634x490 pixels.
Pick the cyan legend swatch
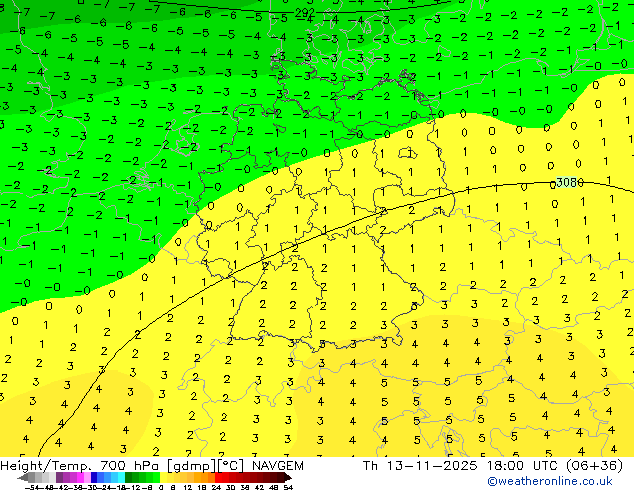tap(121, 477)
